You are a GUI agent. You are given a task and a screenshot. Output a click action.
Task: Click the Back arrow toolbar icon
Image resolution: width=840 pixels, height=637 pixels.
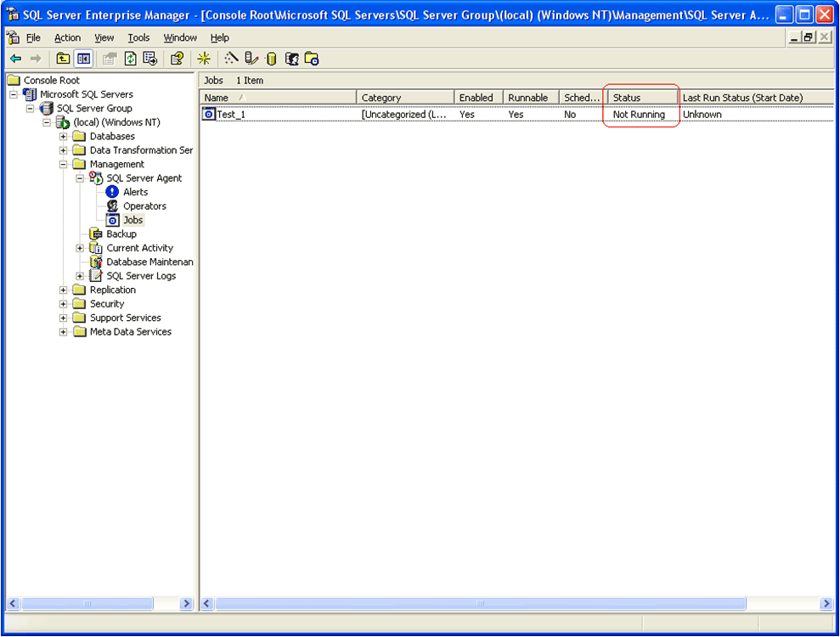[16, 59]
